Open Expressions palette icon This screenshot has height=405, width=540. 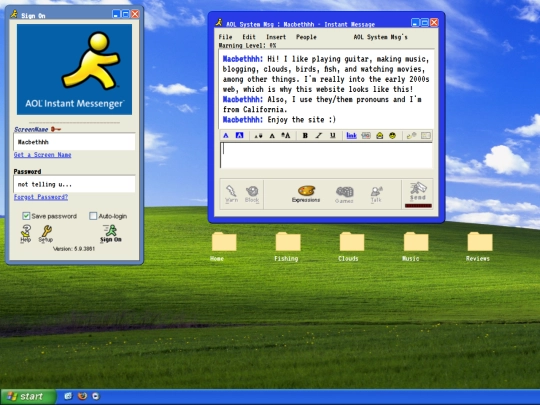(x=306, y=194)
